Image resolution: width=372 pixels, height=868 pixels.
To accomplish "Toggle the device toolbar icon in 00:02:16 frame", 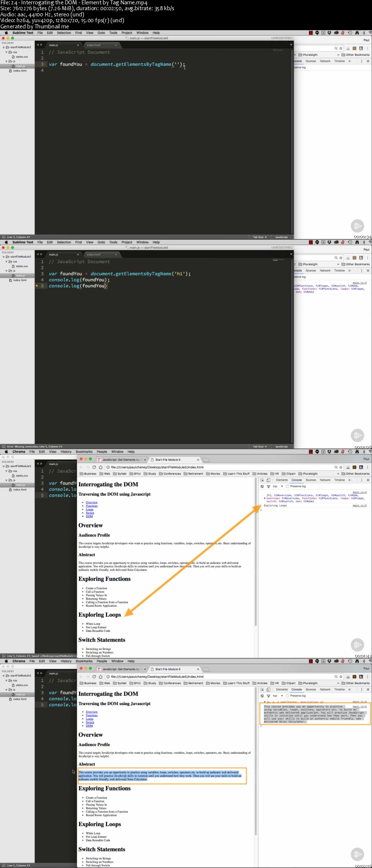I will click(x=268, y=689).
